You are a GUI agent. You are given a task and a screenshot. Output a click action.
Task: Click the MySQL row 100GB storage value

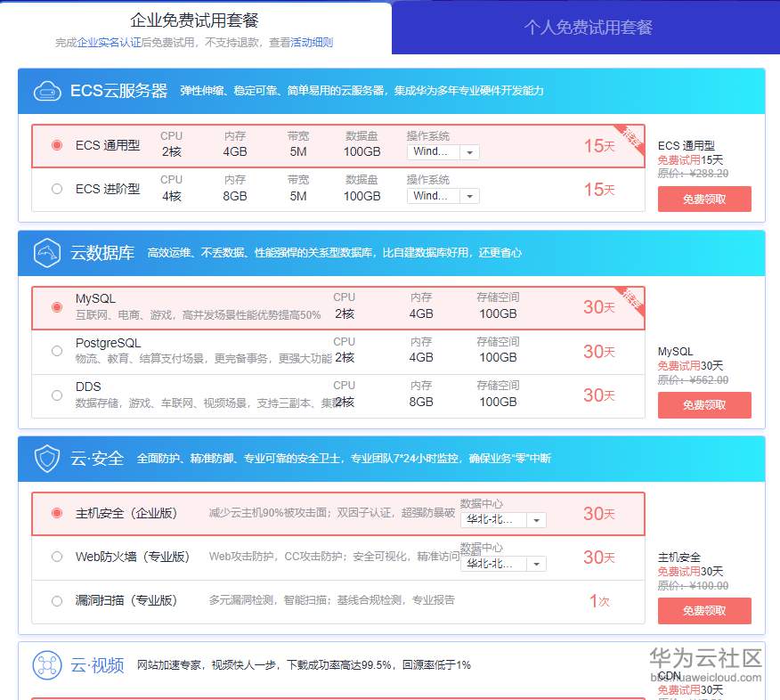tap(498, 313)
